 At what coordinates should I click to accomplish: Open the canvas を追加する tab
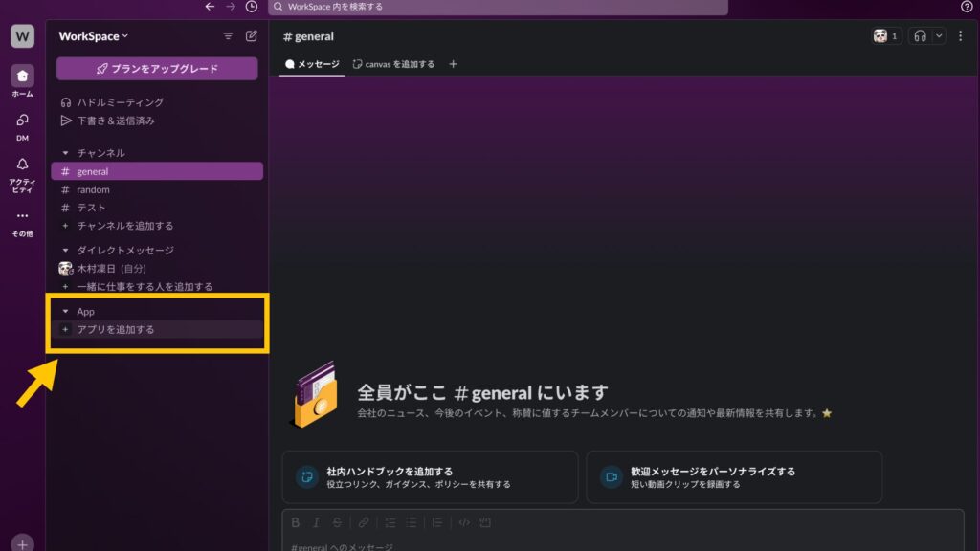397,64
